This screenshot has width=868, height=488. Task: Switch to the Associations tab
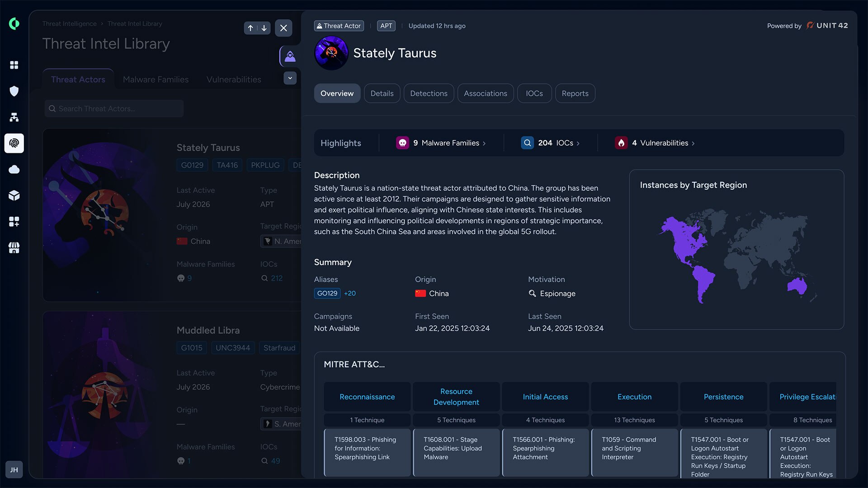point(486,93)
